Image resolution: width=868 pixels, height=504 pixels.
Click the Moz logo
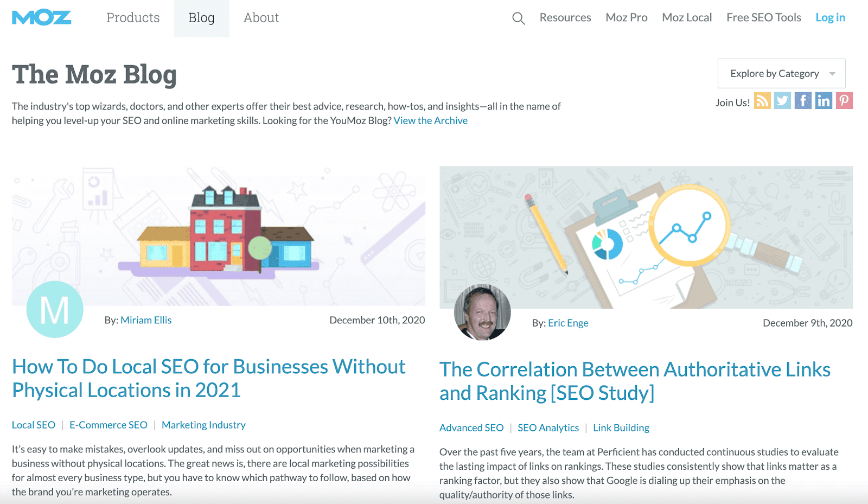pyautogui.click(x=41, y=18)
